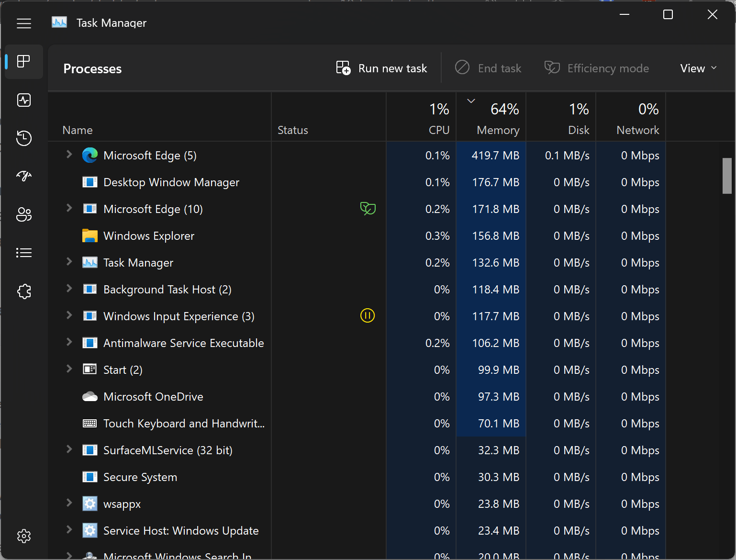Click the Secure System process icon
This screenshot has height=560, width=736.
(x=90, y=477)
